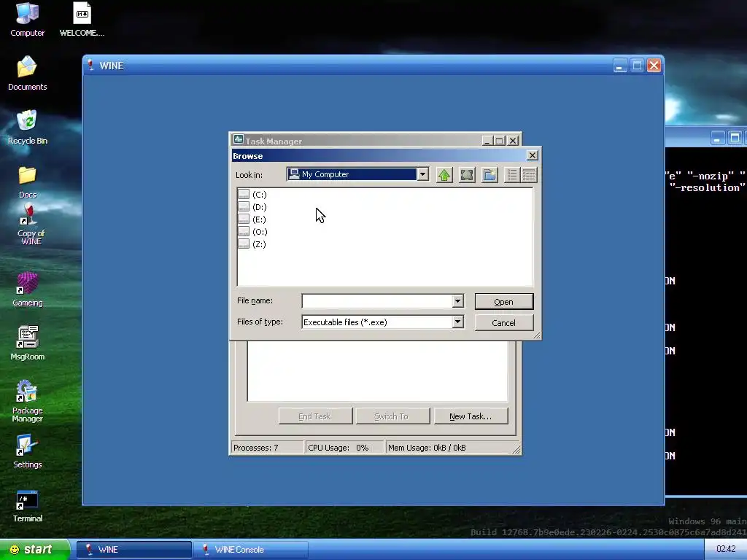Viewport: 747px width, 560px height.
Task: Switch Browse dialog to list view
Action: point(511,175)
